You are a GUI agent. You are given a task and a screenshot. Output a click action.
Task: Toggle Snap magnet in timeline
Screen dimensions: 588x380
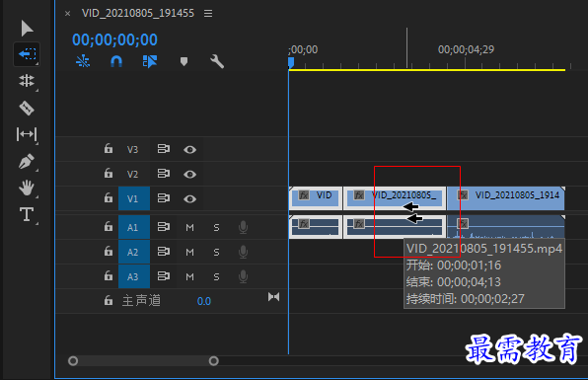click(116, 61)
